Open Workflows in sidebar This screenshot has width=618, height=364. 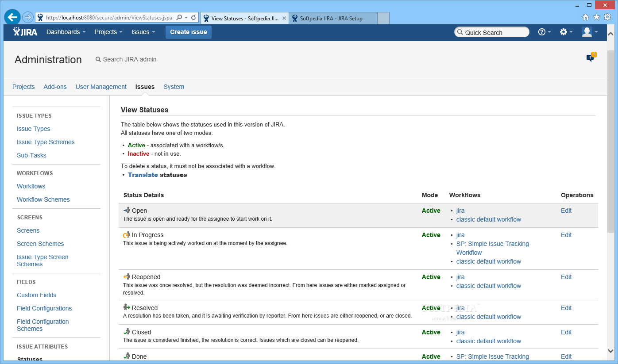tap(31, 186)
